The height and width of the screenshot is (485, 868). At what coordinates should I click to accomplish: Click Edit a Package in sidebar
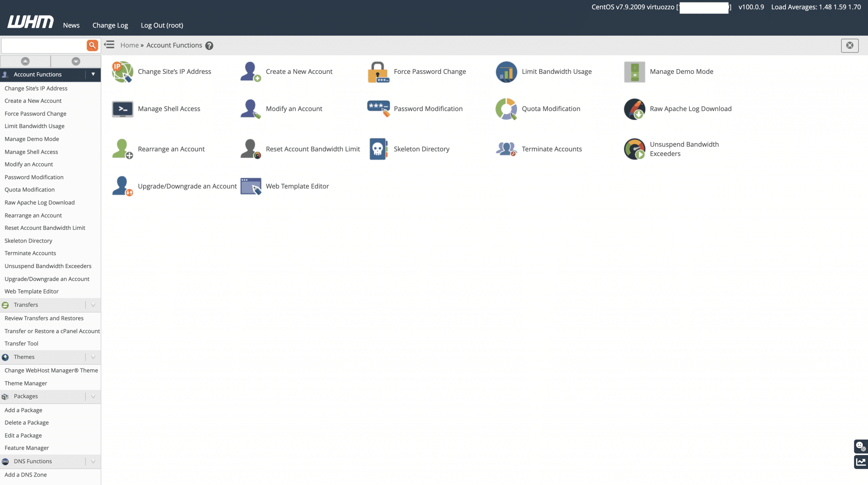pos(23,436)
